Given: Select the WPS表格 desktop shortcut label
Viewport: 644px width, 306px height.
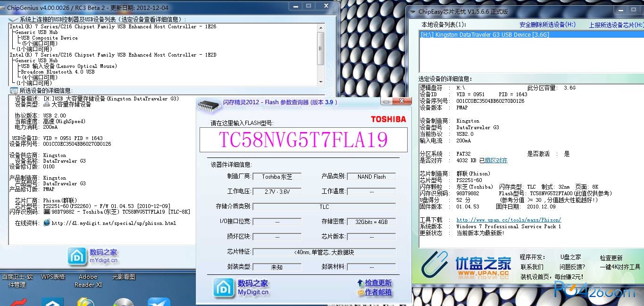Looking at the screenshot, I should click(53, 277).
